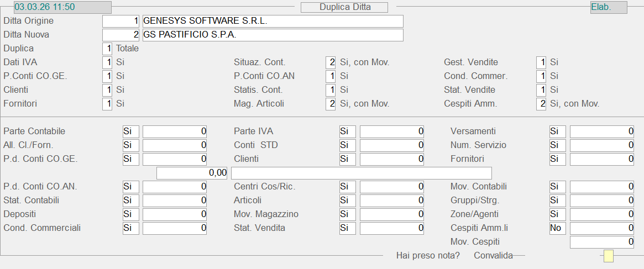Click the Dati IVA option field
The height and width of the screenshot is (269, 644).
click(x=107, y=62)
